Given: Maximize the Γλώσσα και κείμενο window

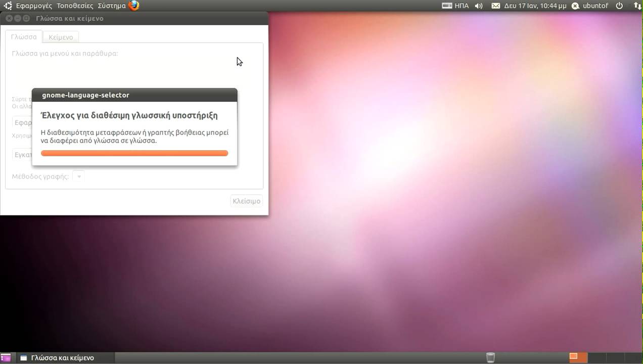Looking at the screenshot, I should click(26, 18).
